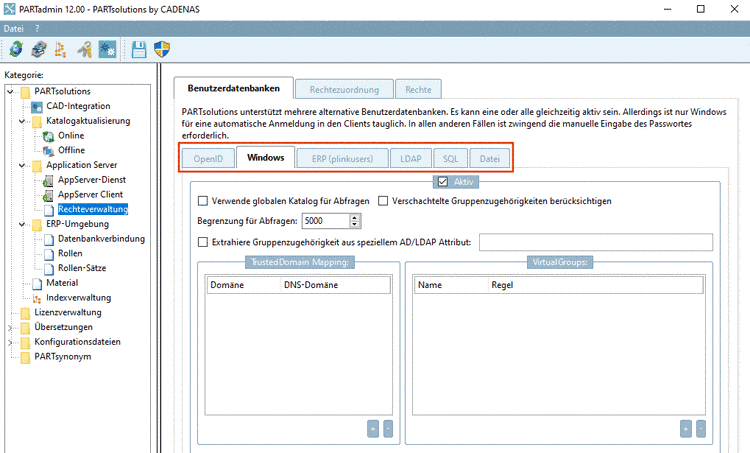Select the CAD-Integration tree icon
The height and width of the screenshot is (453, 750).
click(37, 107)
